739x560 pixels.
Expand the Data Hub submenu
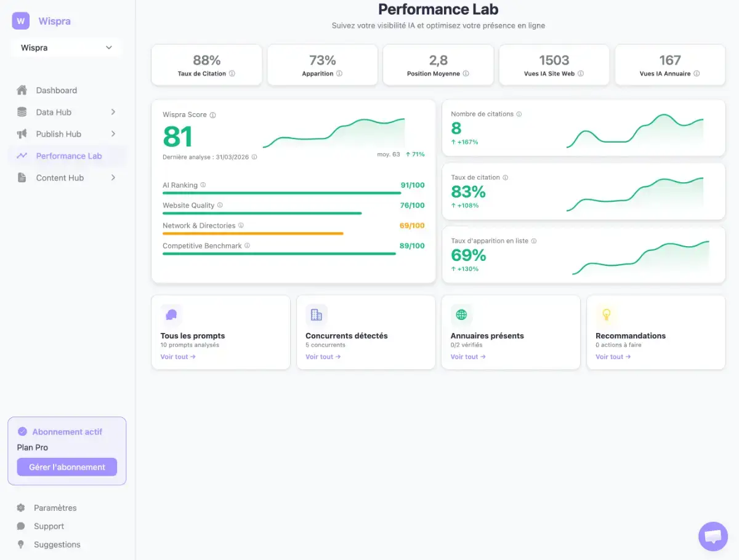113,112
